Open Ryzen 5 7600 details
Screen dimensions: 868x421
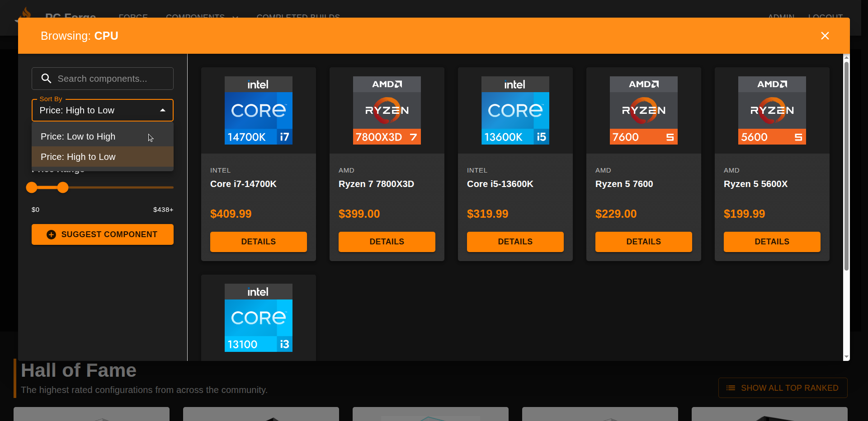click(x=643, y=242)
